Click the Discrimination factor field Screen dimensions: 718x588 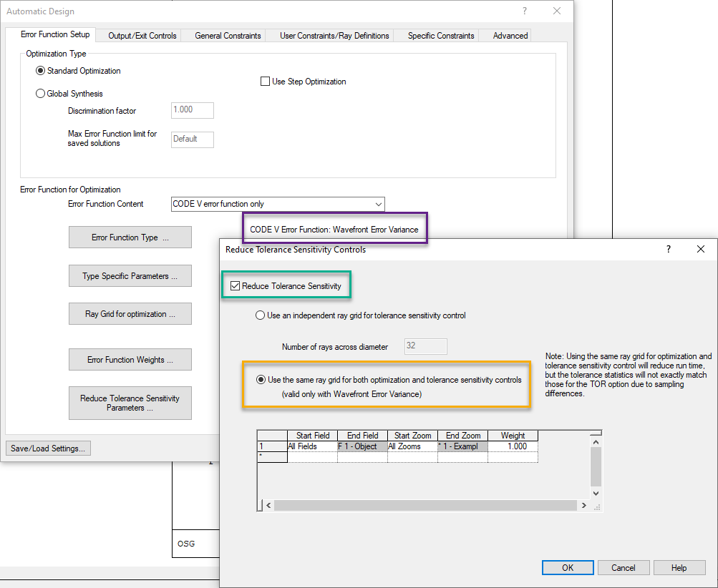point(193,110)
